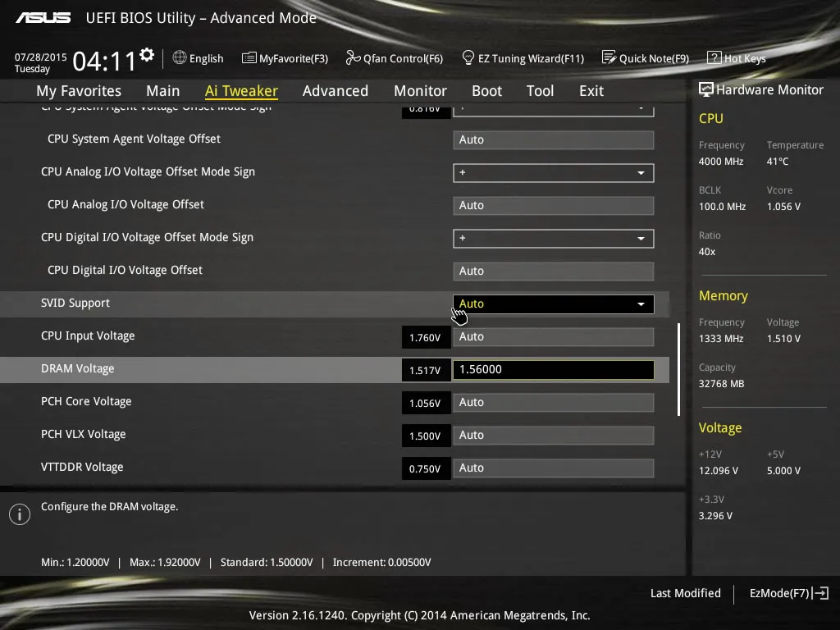This screenshot has width=840, height=630.
Task: Click the globe language icon
Action: pyautogui.click(x=180, y=57)
